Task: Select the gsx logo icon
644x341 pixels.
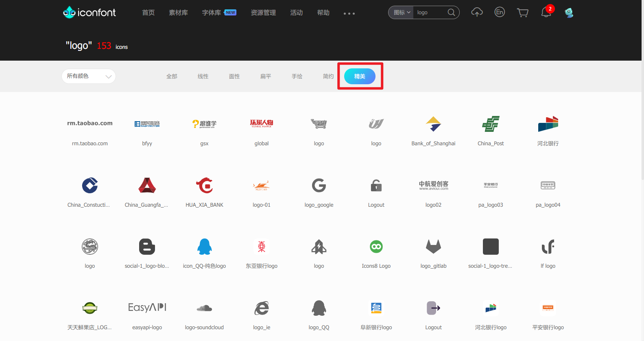Action: 204,124
